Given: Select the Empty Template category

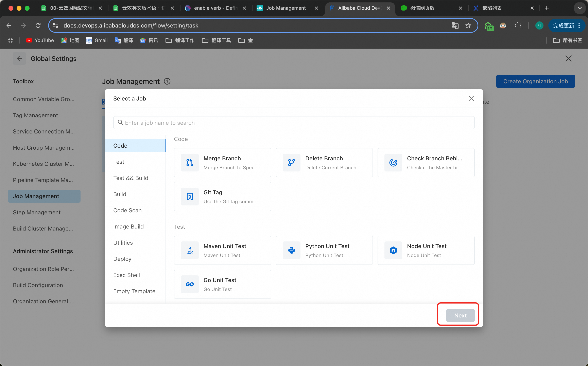Looking at the screenshot, I should pos(134,291).
